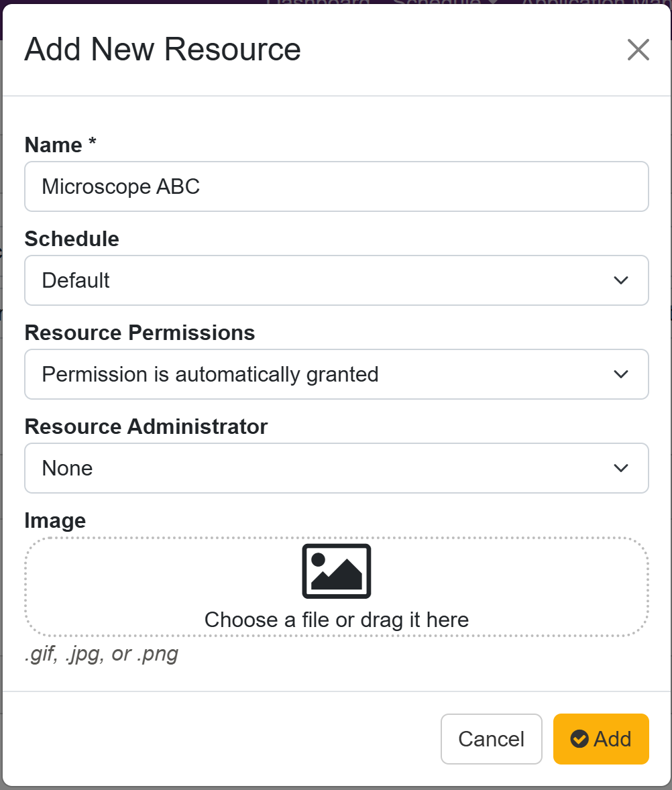
Task: Click the image placeholder picture icon
Action: point(336,571)
